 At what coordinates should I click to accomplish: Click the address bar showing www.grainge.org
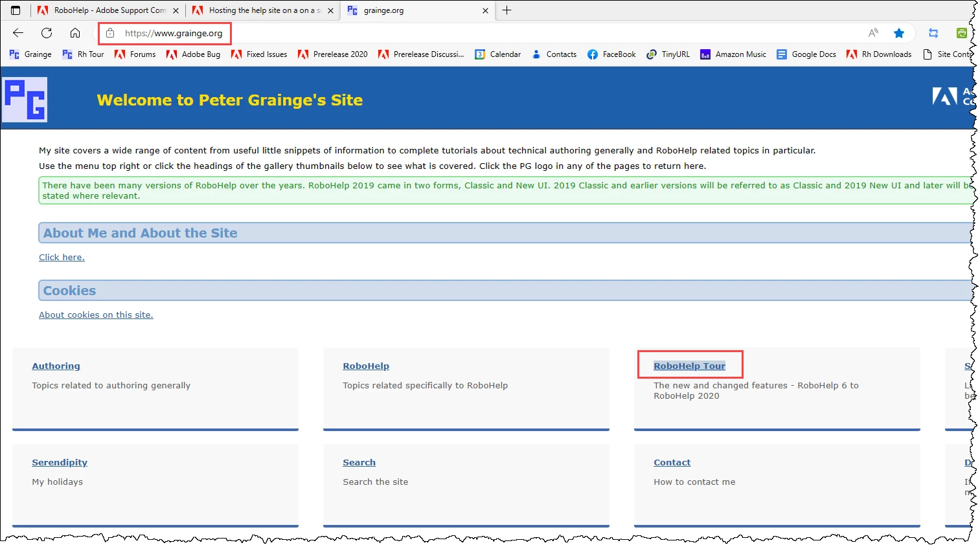(x=174, y=33)
